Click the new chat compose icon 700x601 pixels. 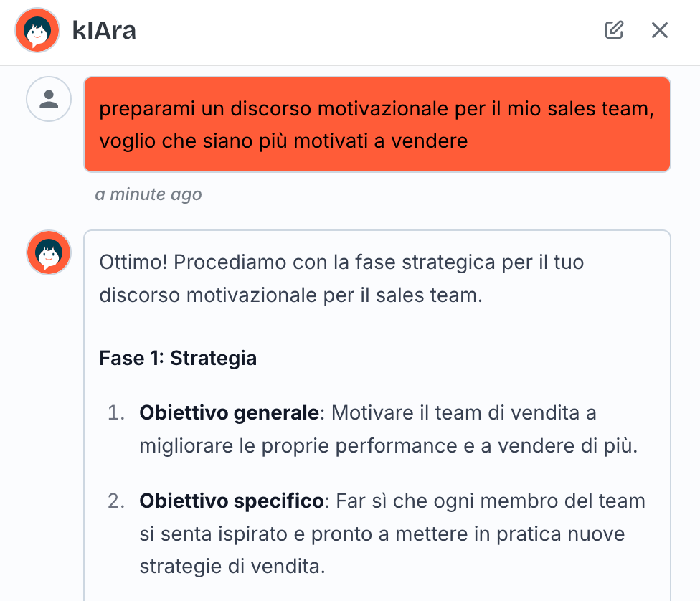point(614,30)
